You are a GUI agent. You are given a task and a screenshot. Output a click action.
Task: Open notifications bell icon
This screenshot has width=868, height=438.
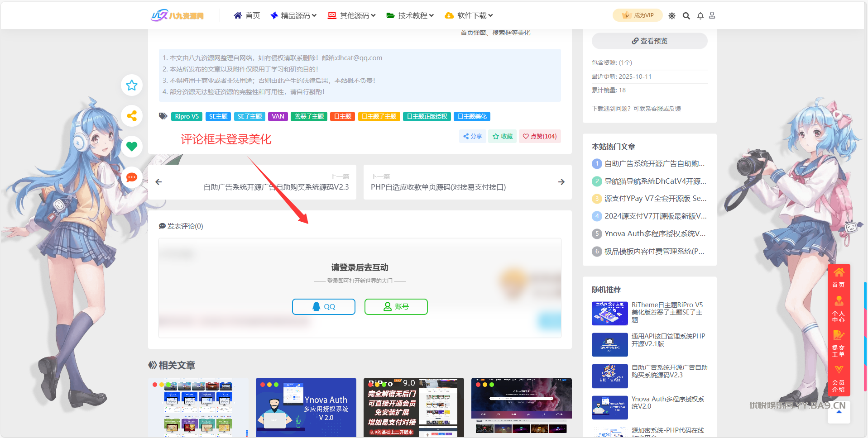click(x=700, y=16)
